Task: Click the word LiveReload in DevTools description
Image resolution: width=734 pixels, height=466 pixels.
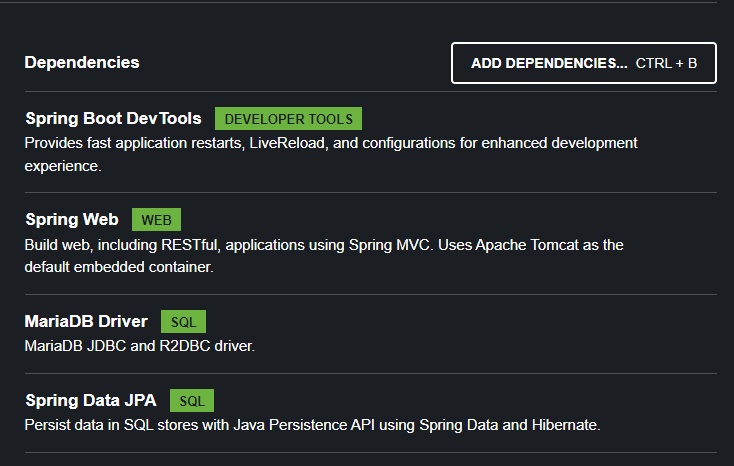Action: pyautogui.click(x=286, y=143)
